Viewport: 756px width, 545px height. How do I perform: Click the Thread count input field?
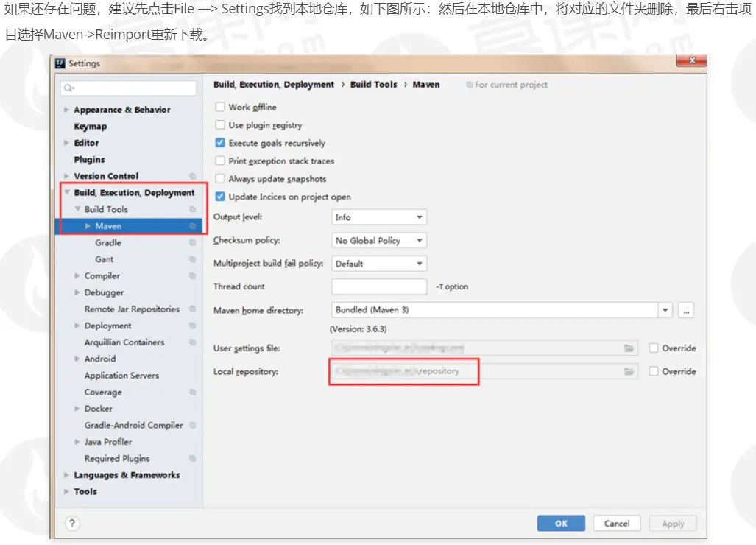click(379, 286)
